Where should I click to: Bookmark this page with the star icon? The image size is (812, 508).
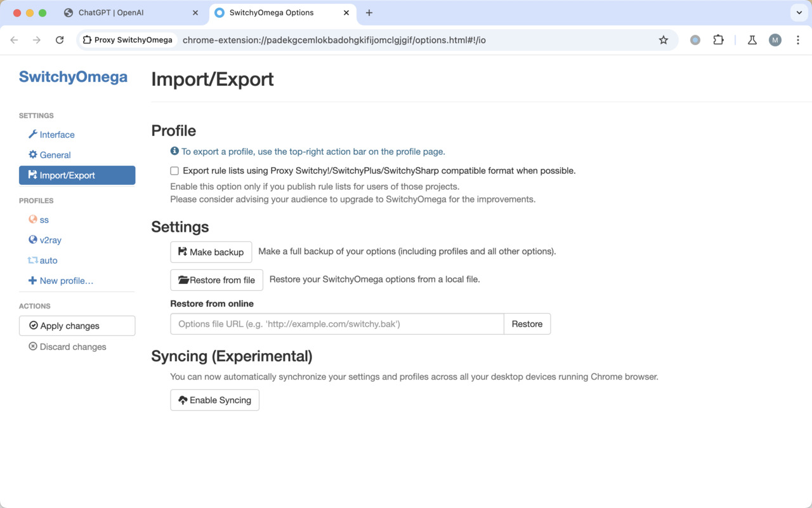coord(664,40)
